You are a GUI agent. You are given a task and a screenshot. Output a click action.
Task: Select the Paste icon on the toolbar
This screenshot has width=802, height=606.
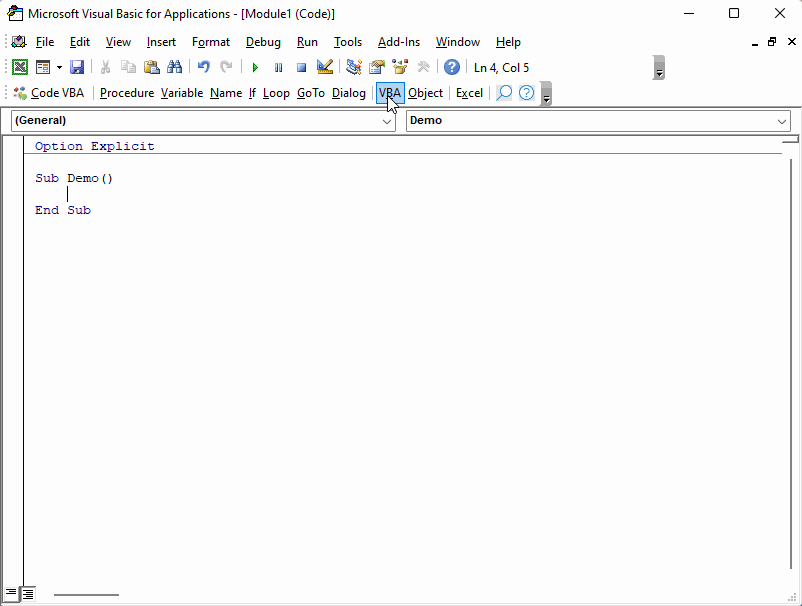click(x=152, y=67)
